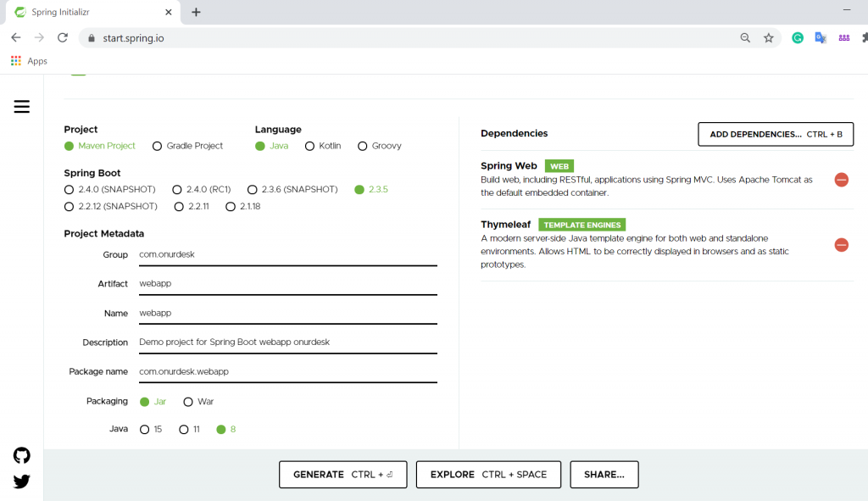This screenshot has height=501, width=868.
Task: Select Spring Boot 2.3.6 (SNAPSHOT)
Action: point(292,189)
